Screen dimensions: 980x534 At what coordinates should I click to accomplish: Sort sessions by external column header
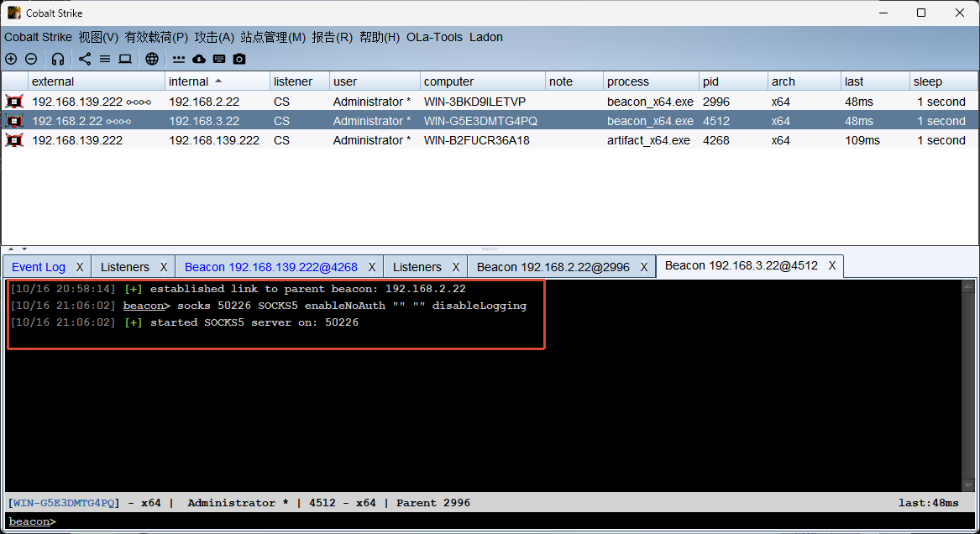point(97,81)
